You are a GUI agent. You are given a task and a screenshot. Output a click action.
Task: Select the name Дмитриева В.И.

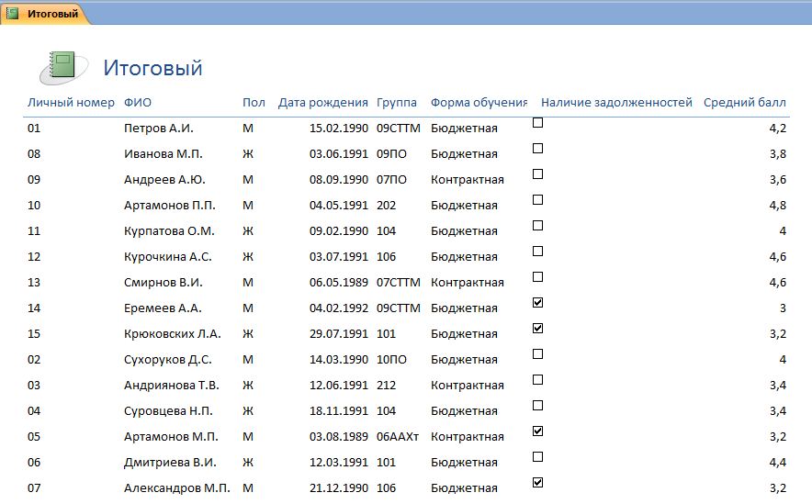pyautogui.click(x=170, y=463)
